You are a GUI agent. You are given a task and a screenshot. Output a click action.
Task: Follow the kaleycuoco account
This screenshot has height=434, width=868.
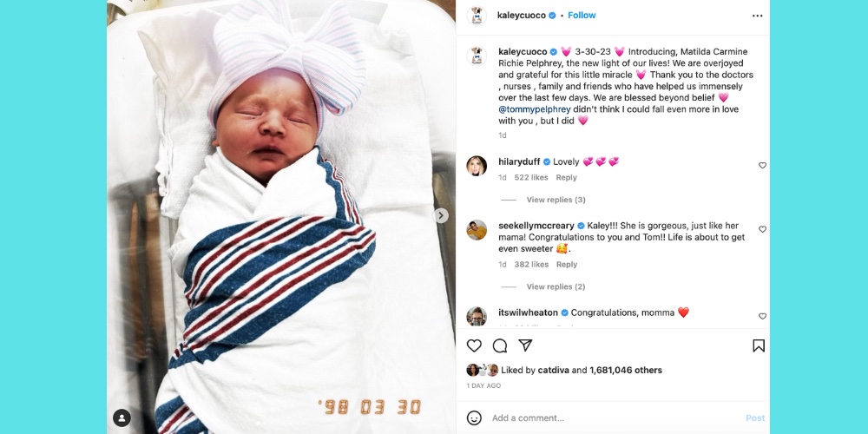(582, 16)
